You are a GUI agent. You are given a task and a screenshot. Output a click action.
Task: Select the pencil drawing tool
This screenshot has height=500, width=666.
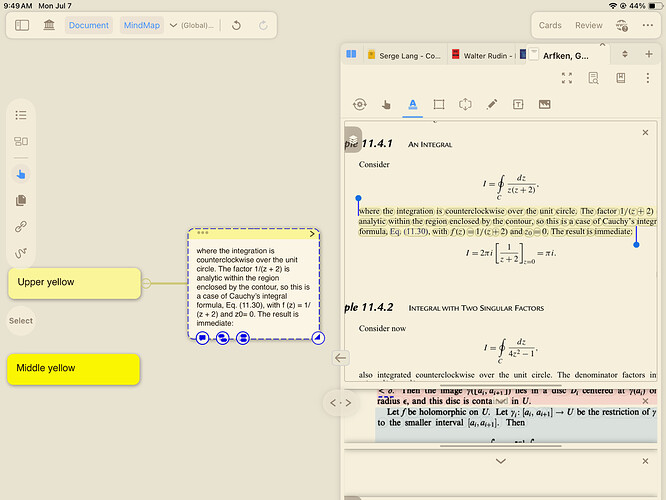[x=492, y=105]
